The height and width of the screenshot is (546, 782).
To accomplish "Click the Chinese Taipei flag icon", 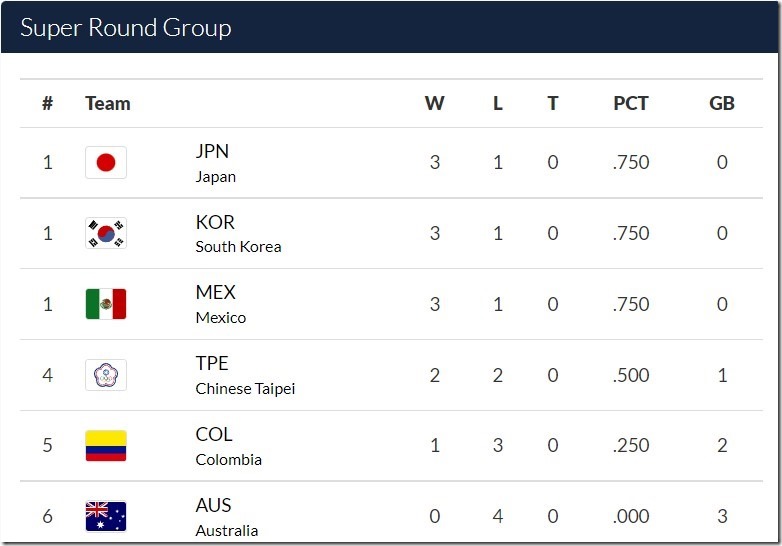I will tap(106, 375).
